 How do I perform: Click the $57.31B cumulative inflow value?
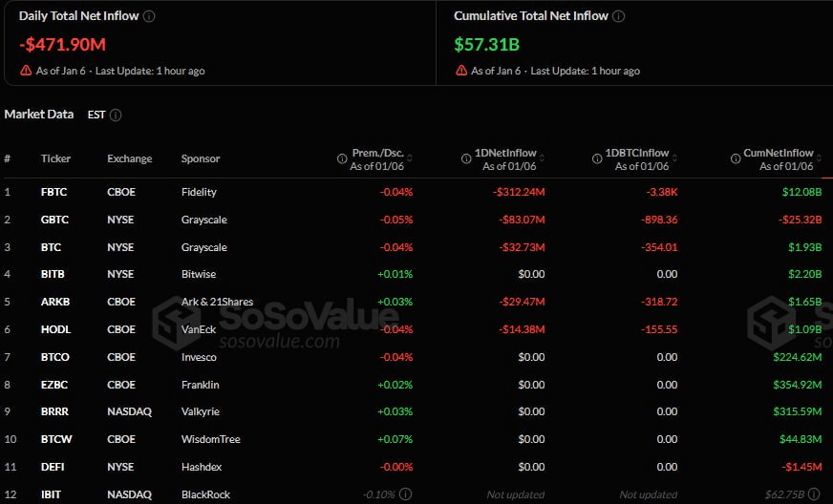(x=486, y=45)
